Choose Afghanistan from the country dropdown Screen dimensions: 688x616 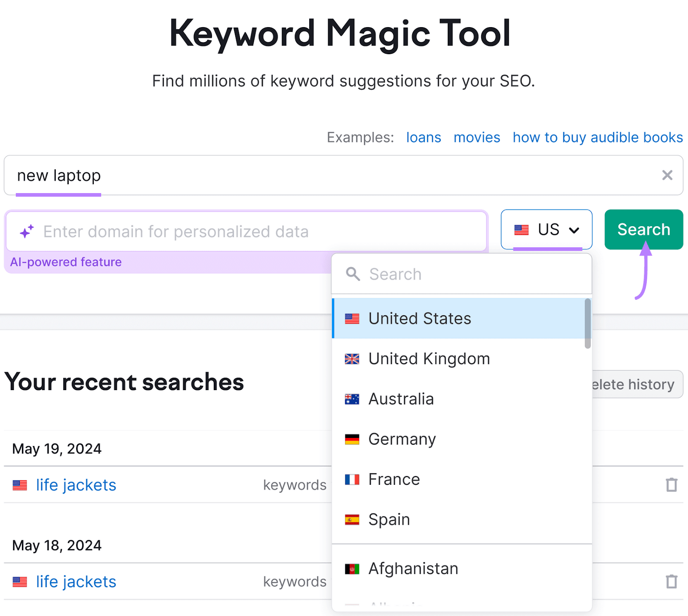pos(413,568)
